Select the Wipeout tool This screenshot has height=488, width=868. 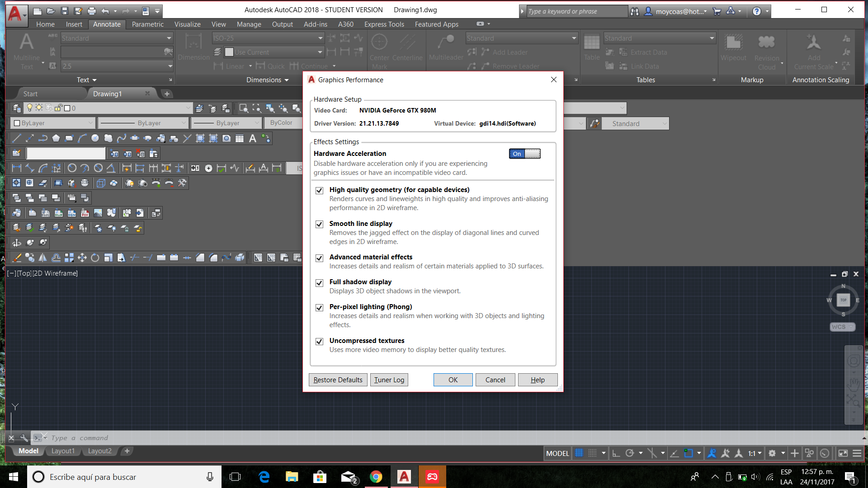(x=733, y=50)
